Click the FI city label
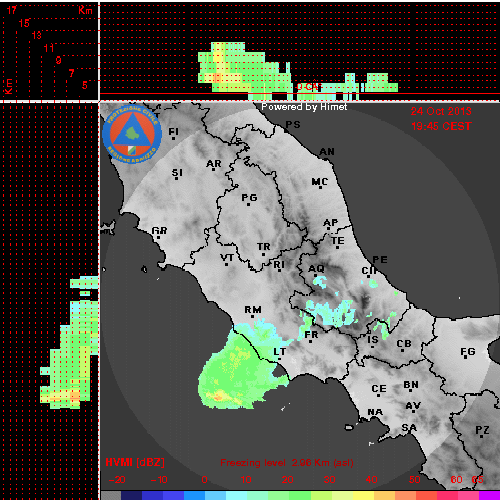Image resolution: width=500 pixels, height=500 pixels. click(173, 131)
